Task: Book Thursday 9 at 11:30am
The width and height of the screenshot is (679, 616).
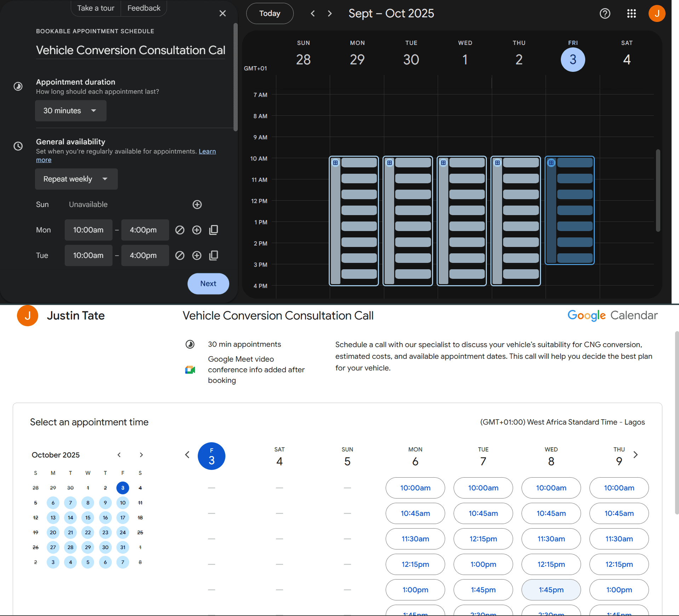Action: pyautogui.click(x=619, y=539)
